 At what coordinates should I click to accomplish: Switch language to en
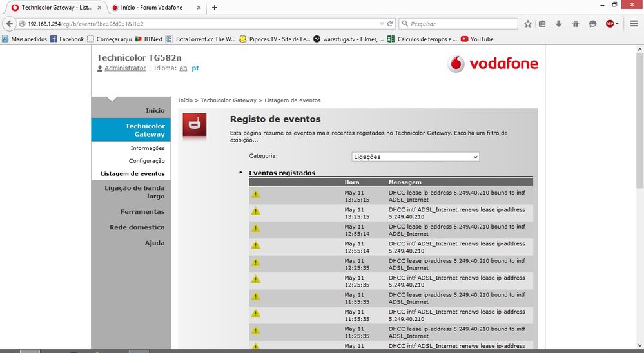[x=183, y=68]
